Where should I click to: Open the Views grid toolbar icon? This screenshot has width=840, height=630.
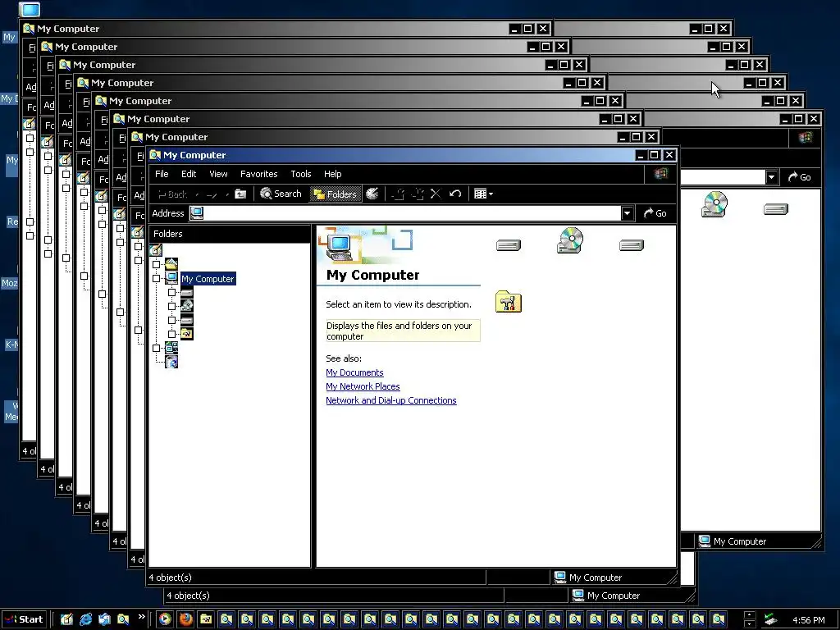click(x=481, y=194)
